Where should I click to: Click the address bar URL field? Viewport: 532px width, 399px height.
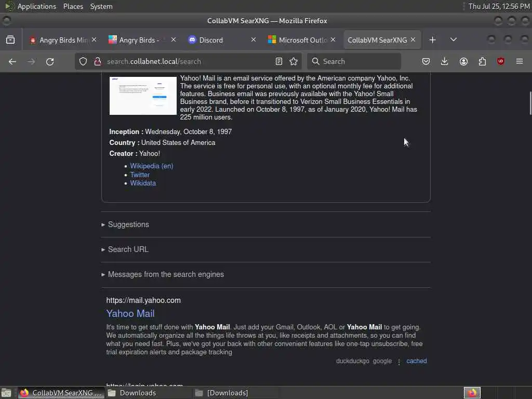click(x=188, y=61)
